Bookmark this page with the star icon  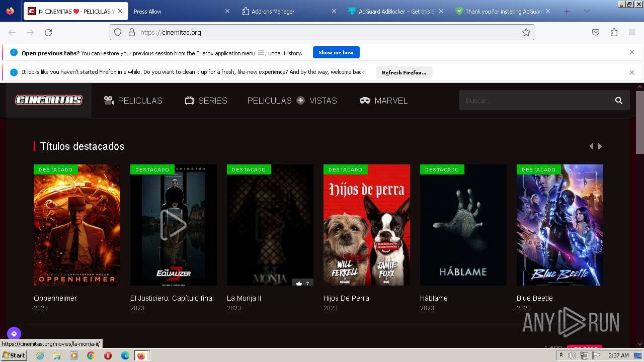click(x=526, y=32)
